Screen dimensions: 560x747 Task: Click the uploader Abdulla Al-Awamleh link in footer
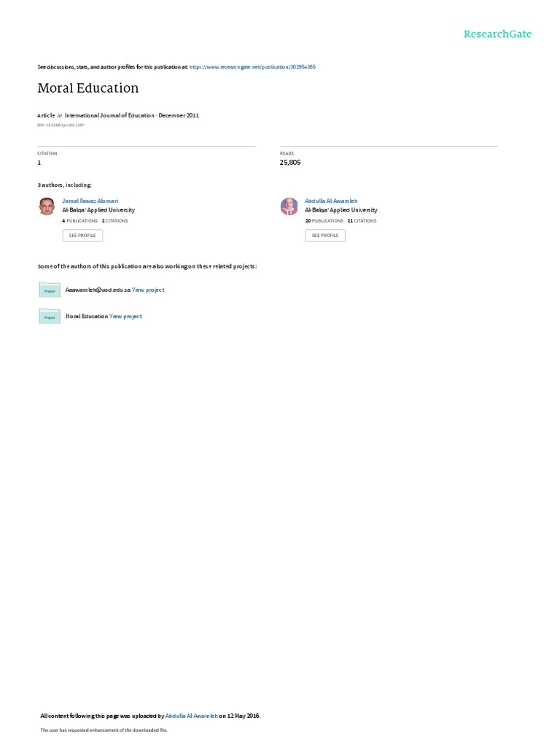(x=192, y=716)
